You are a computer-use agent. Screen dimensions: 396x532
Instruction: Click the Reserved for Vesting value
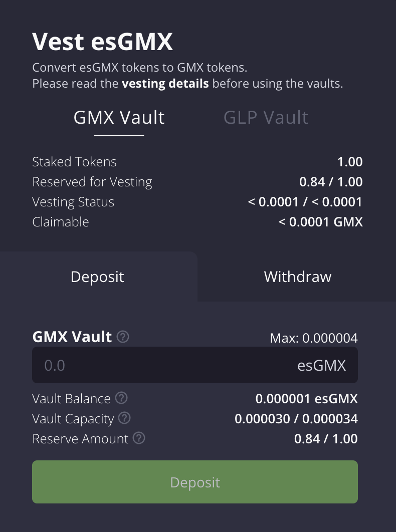click(x=330, y=182)
